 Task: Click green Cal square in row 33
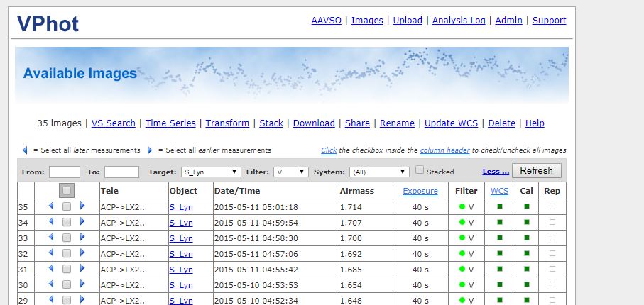click(526, 238)
